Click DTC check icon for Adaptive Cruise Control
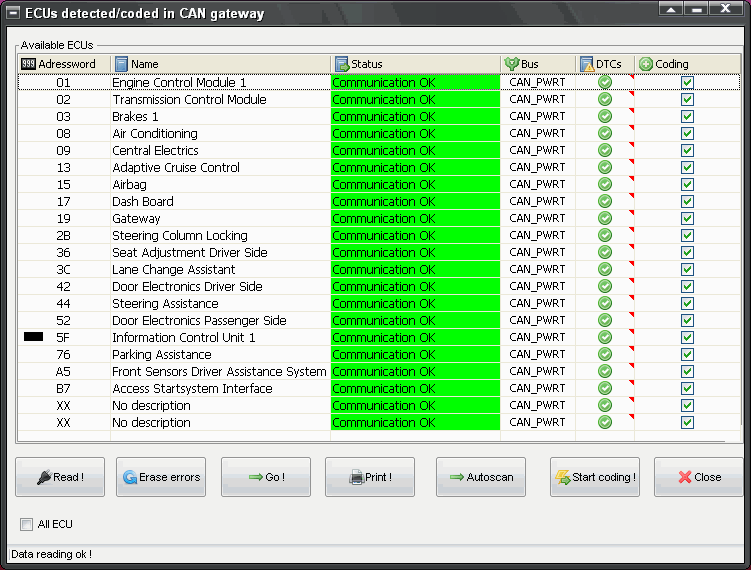The image size is (751, 570). coord(605,167)
